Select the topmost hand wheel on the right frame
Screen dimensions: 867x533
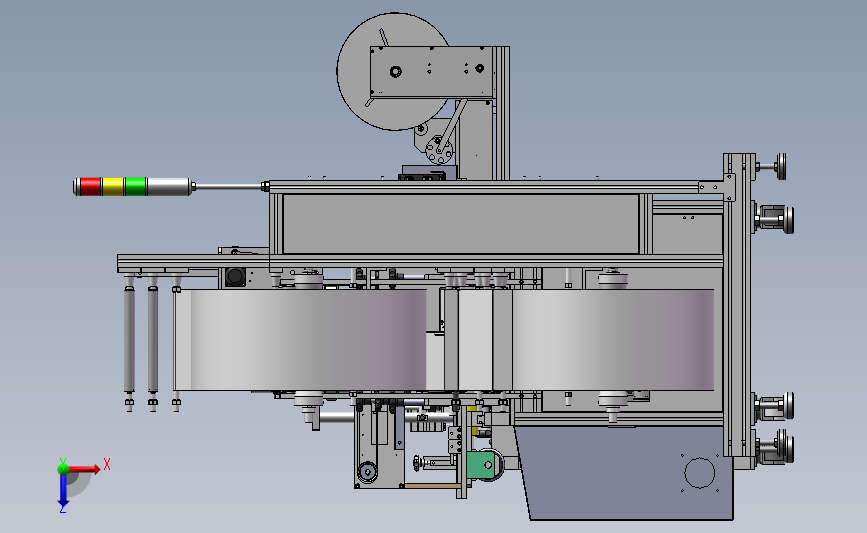[x=780, y=166]
